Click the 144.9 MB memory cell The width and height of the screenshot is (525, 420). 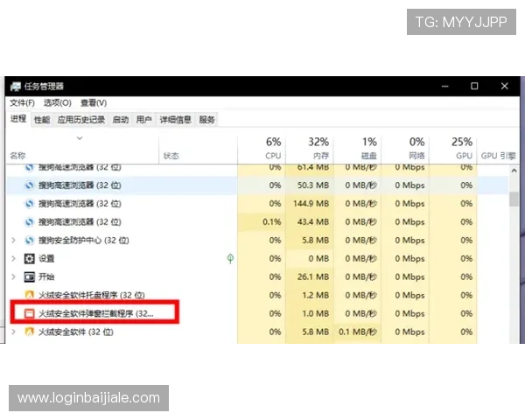point(311,204)
